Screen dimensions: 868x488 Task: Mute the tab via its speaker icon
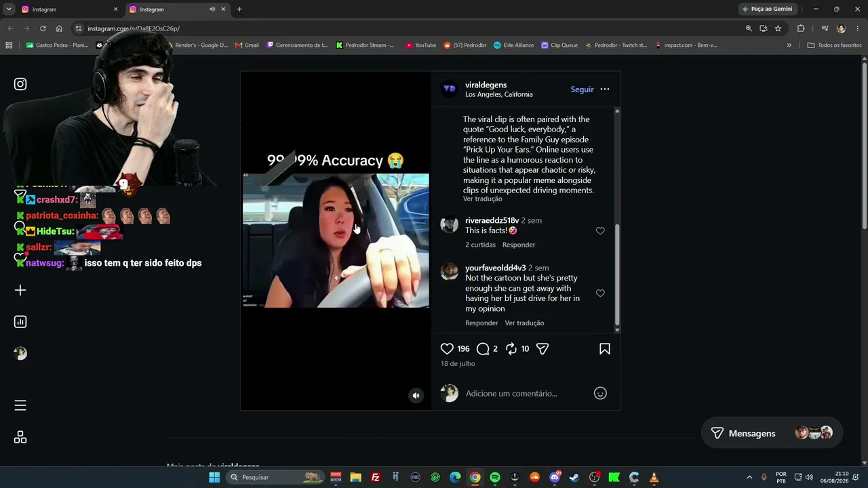coord(212,9)
